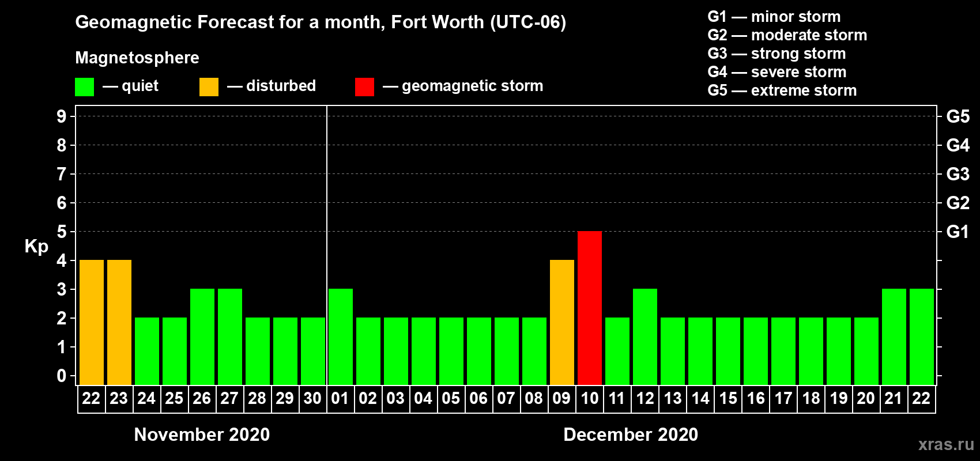Click the green bar for December 12
980x461 pixels.
pyautogui.click(x=645, y=337)
